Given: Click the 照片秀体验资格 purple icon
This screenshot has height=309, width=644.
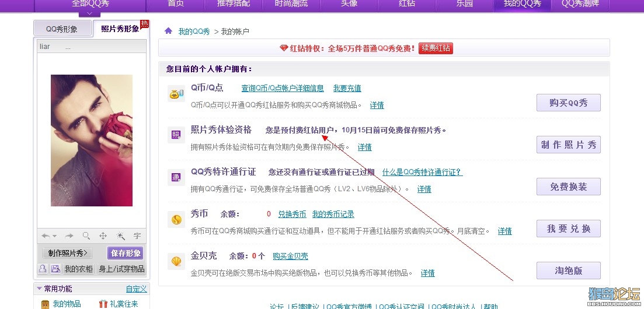Looking at the screenshot, I should tap(176, 135).
